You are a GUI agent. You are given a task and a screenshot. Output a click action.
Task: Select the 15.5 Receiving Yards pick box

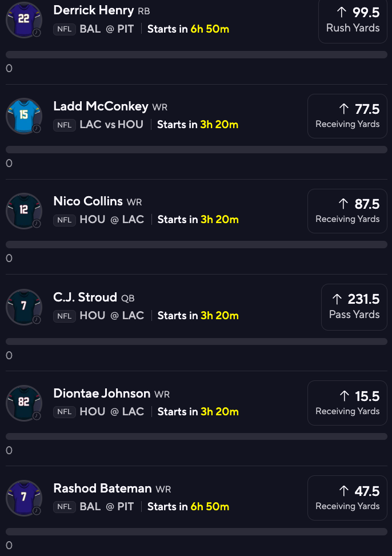347,403
